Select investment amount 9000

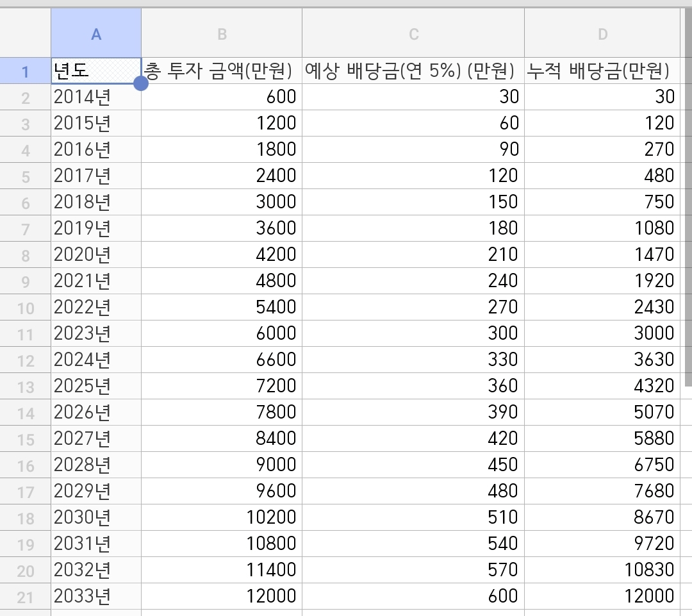222,465
